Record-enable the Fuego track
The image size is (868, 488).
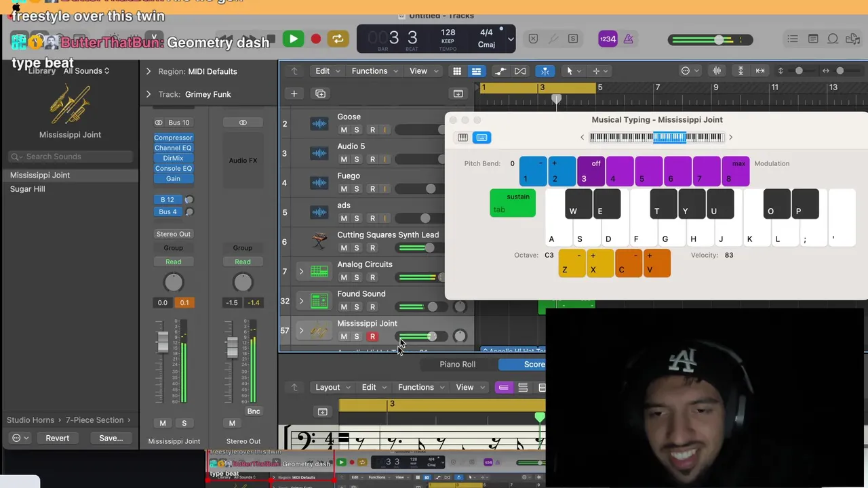tap(372, 188)
